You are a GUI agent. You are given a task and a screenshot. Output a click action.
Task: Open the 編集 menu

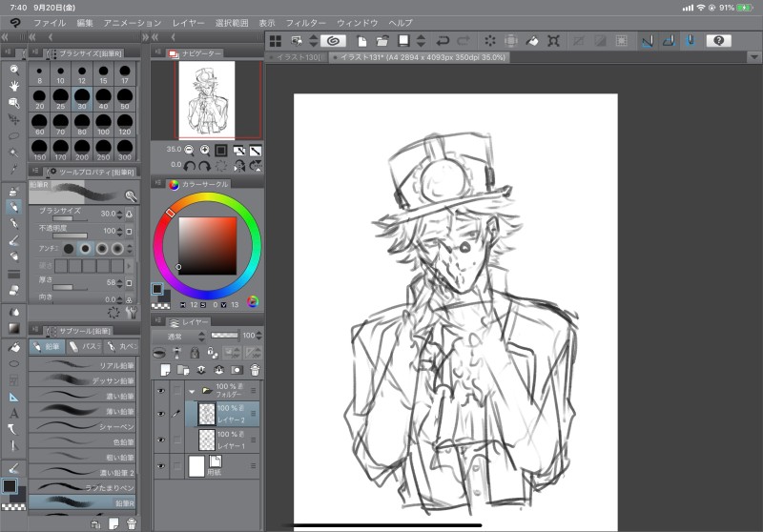tap(85, 23)
